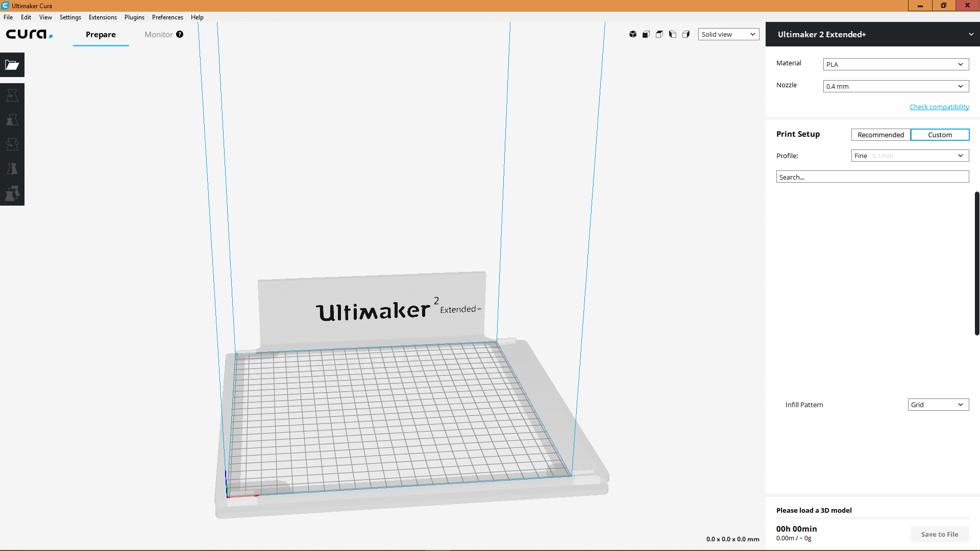
Task: Open the Infill Pattern Grid dropdown
Action: coord(938,405)
